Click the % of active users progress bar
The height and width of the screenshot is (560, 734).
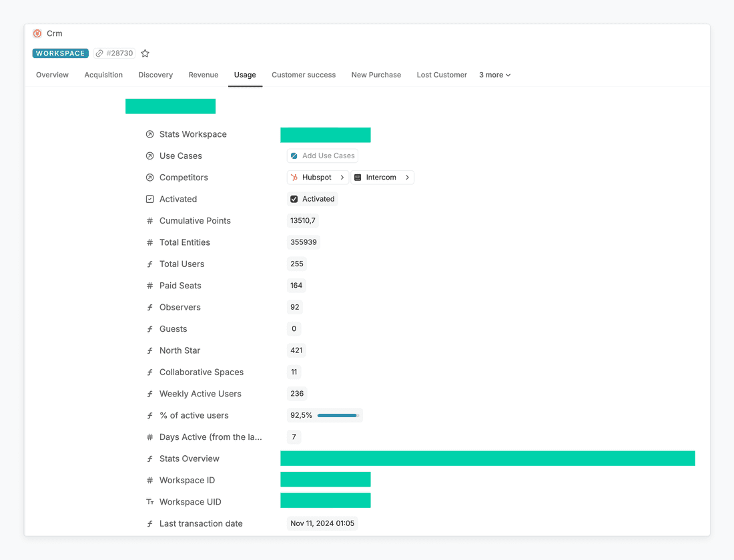tap(338, 415)
